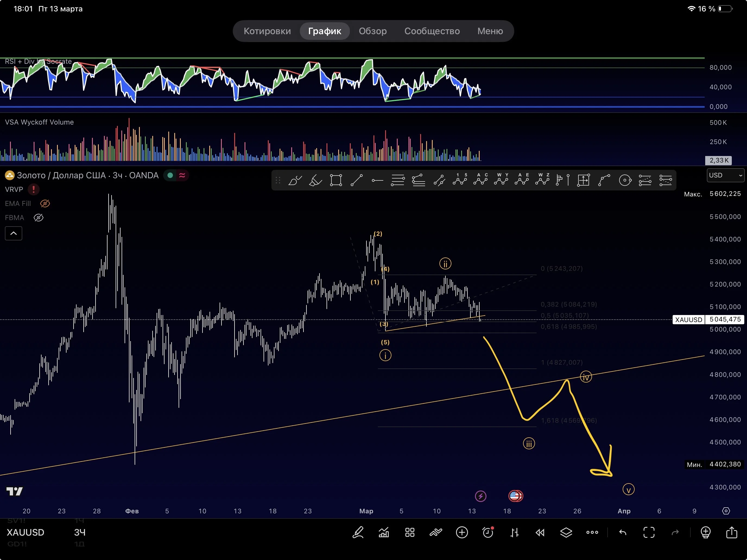Select the Fixed Range Volume Profile tool
The width and height of the screenshot is (747, 560).
point(563,180)
